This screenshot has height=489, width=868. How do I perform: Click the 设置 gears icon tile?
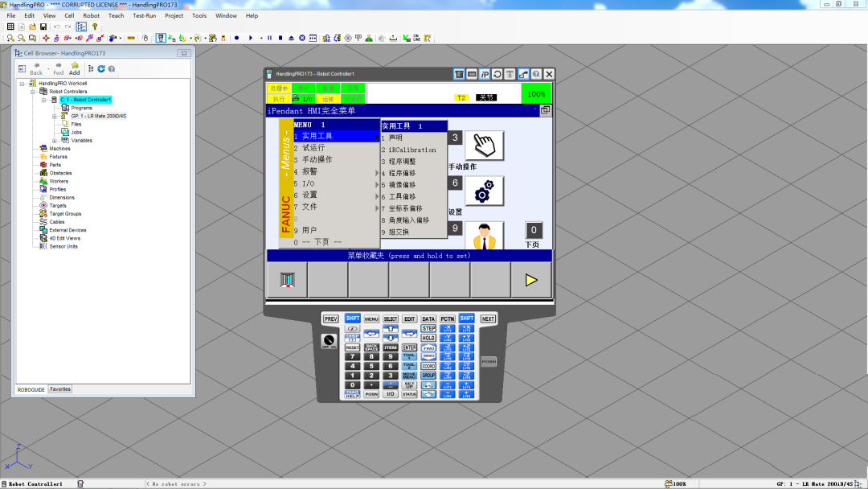pyautogui.click(x=485, y=191)
